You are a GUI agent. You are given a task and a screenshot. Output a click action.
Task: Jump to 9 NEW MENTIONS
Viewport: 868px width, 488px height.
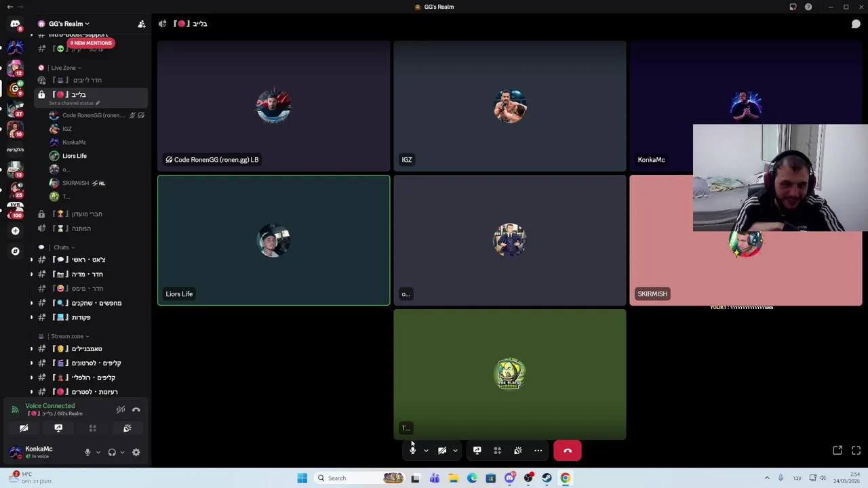(x=90, y=43)
